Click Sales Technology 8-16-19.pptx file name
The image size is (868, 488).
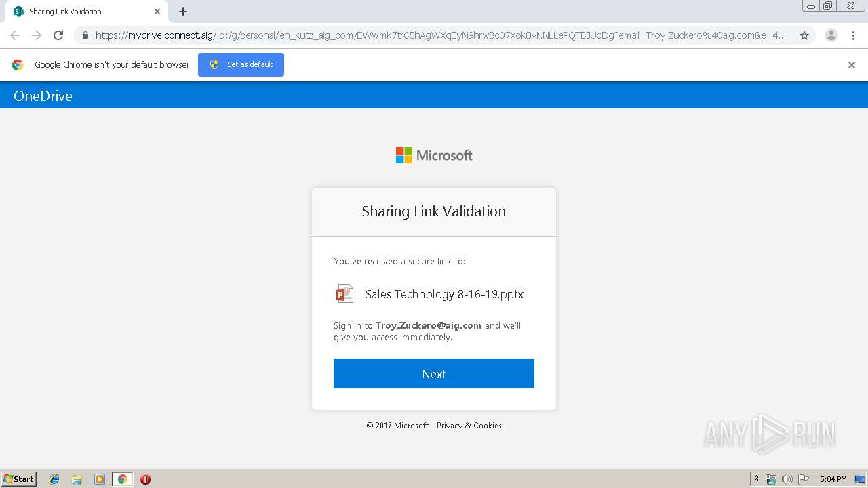point(444,294)
